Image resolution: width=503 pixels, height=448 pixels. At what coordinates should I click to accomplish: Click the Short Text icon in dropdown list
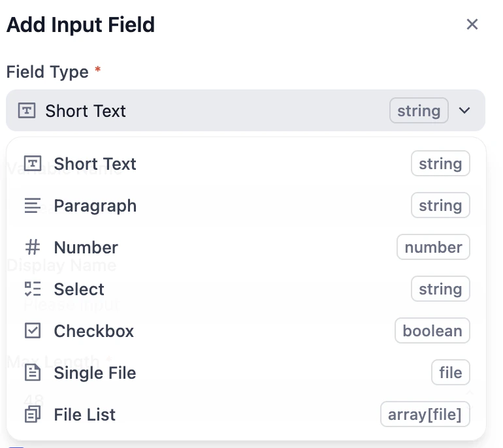tap(32, 164)
